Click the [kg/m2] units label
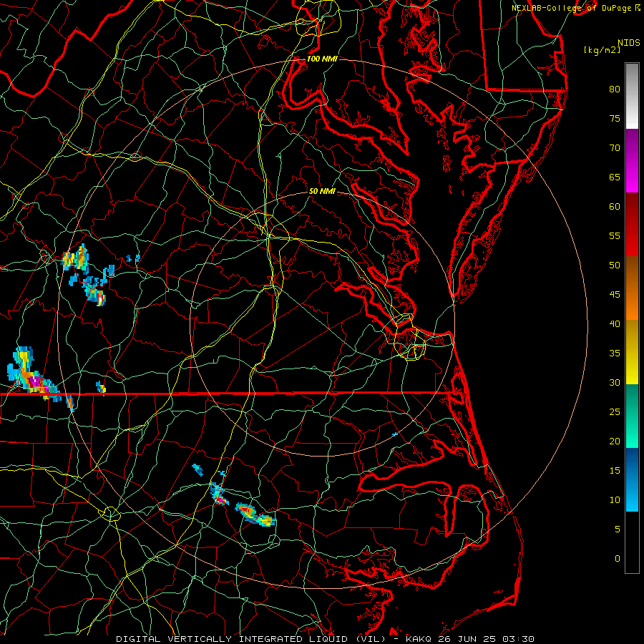The image size is (644, 644). pyautogui.click(x=602, y=50)
